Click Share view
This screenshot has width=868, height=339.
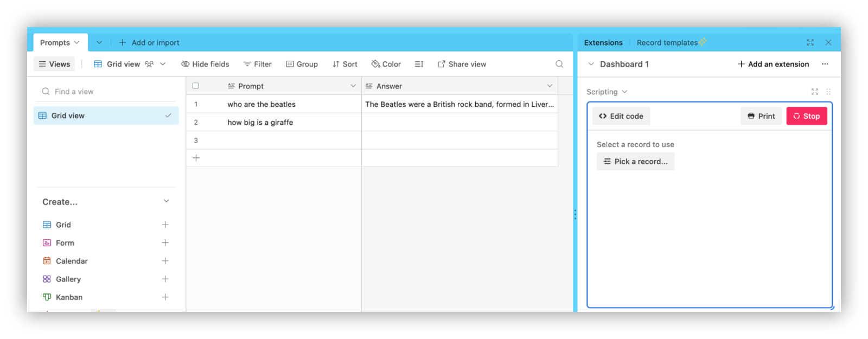pos(462,64)
